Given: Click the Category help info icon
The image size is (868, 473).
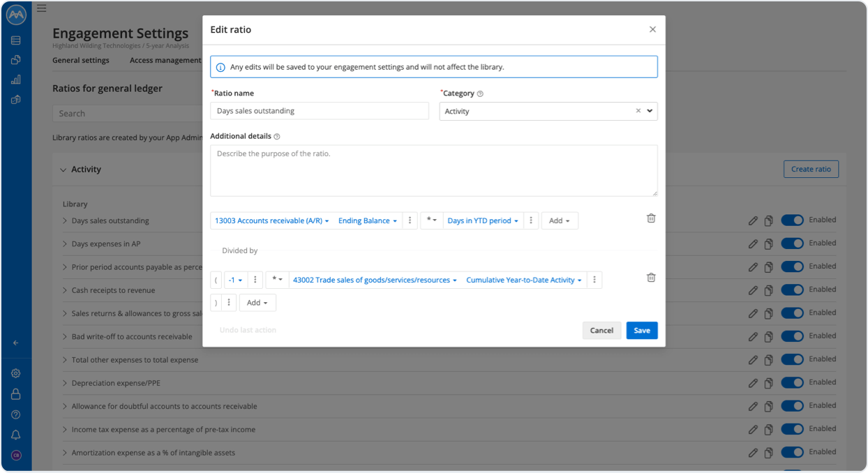Looking at the screenshot, I should tap(480, 93).
